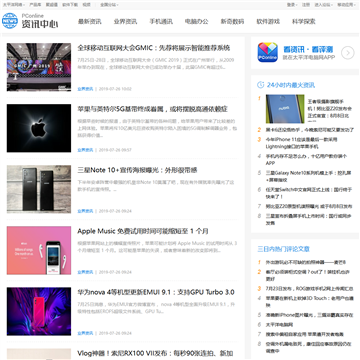The width and height of the screenshot is (360, 360).
Task: Click the clock icon by 24小时内最火资讯
Action: [261, 85]
